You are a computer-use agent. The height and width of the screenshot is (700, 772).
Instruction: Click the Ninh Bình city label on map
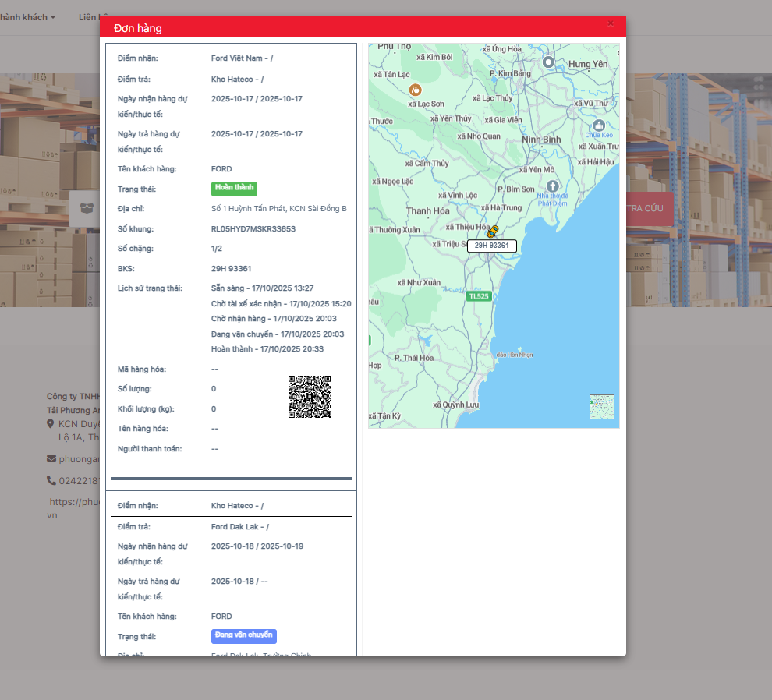coord(541,140)
